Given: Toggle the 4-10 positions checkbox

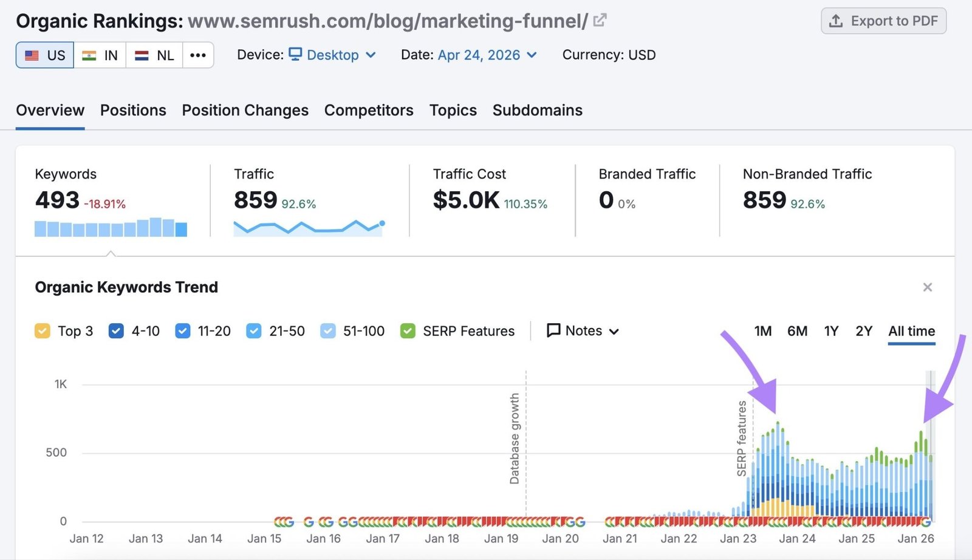Looking at the screenshot, I should click(x=116, y=331).
